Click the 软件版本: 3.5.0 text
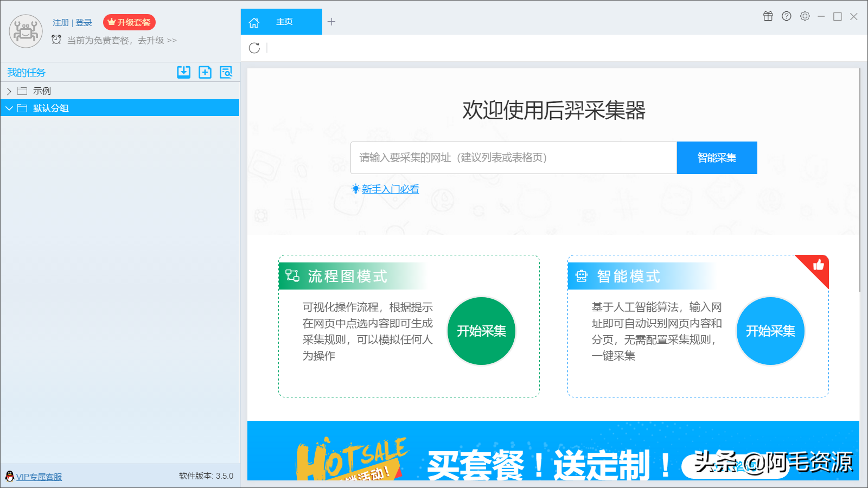The width and height of the screenshot is (868, 488). click(x=206, y=476)
